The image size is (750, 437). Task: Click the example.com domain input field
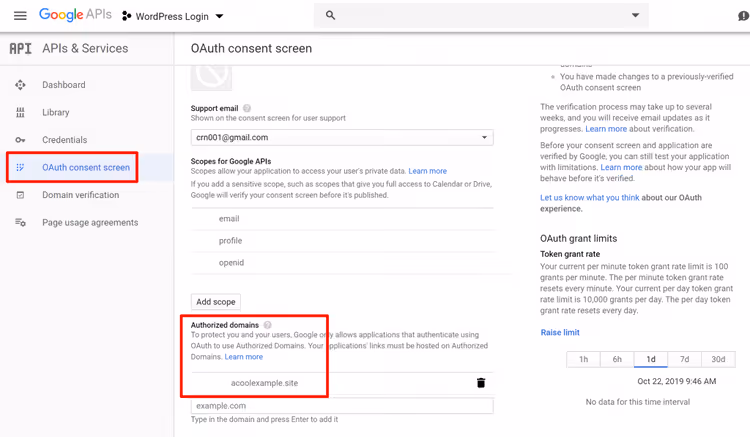(x=342, y=406)
